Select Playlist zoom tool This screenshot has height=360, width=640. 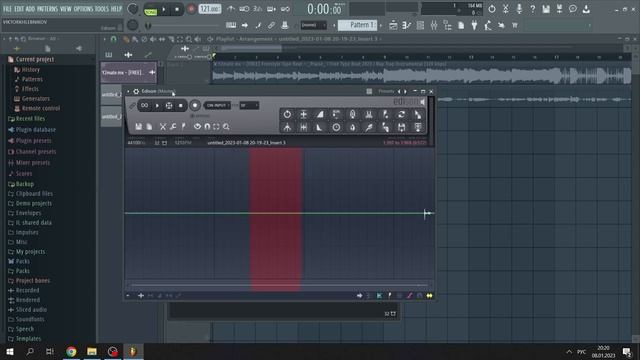point(189,39)
